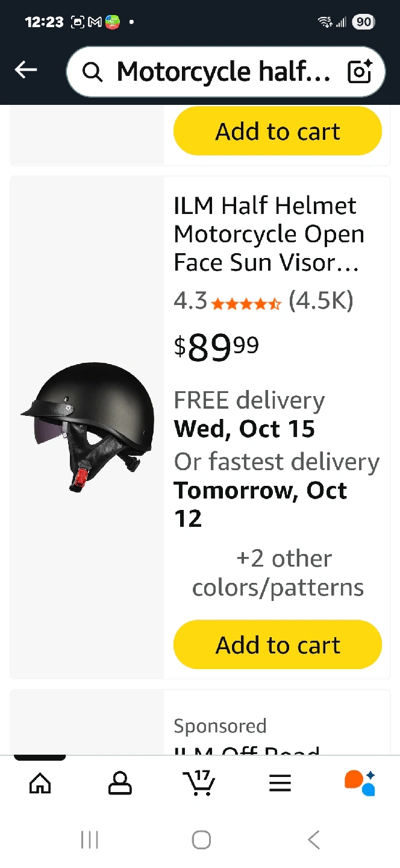Show +2 other colors/patterns options
The image size is (400, 868).
pos(278,573)
